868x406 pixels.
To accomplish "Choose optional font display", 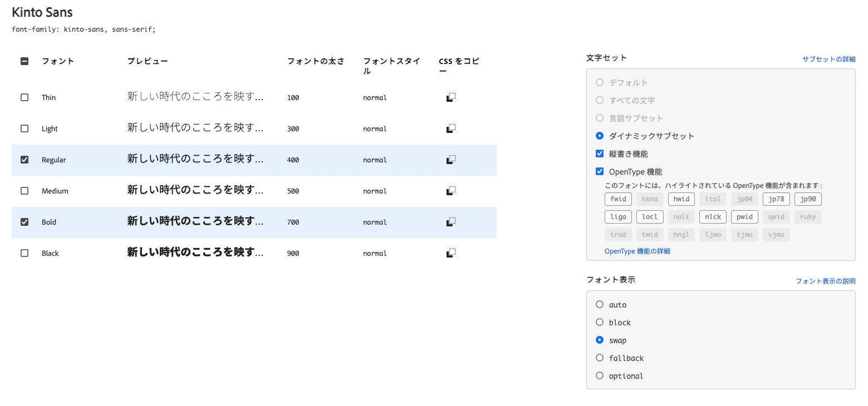I will click(x=600, y=375).
